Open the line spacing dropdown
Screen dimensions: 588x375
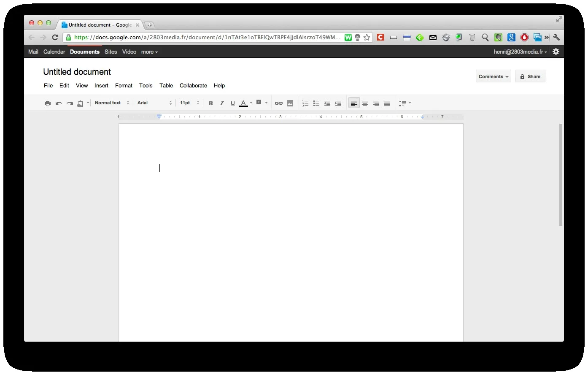[405, 103]
